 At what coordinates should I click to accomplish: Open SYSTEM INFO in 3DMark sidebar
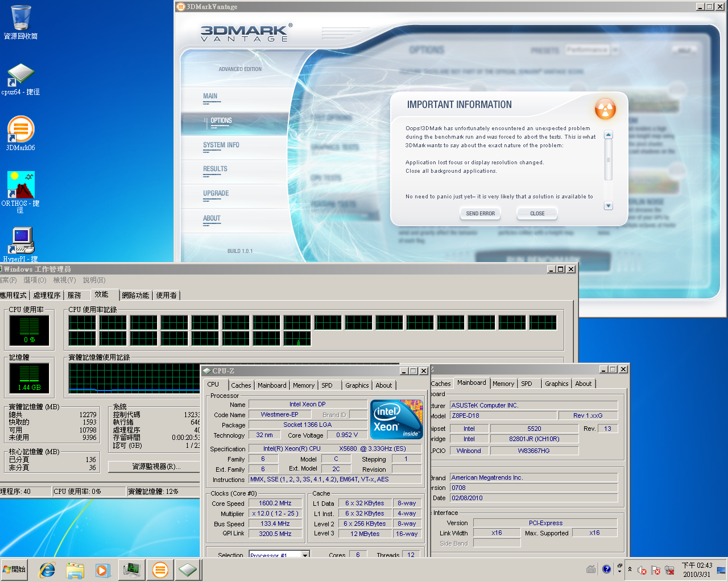[221, 145]
